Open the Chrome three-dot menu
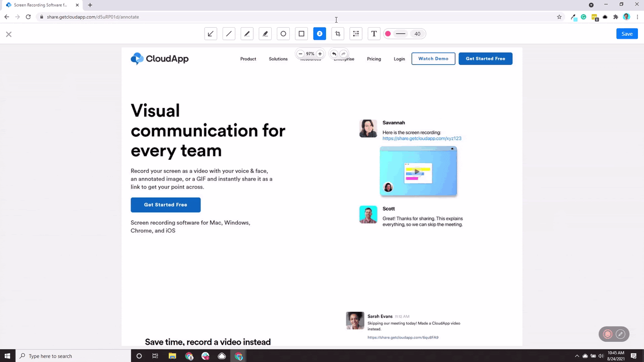This screenshot has width=644, height=362. pyautogui.click(x=636, y=17)
